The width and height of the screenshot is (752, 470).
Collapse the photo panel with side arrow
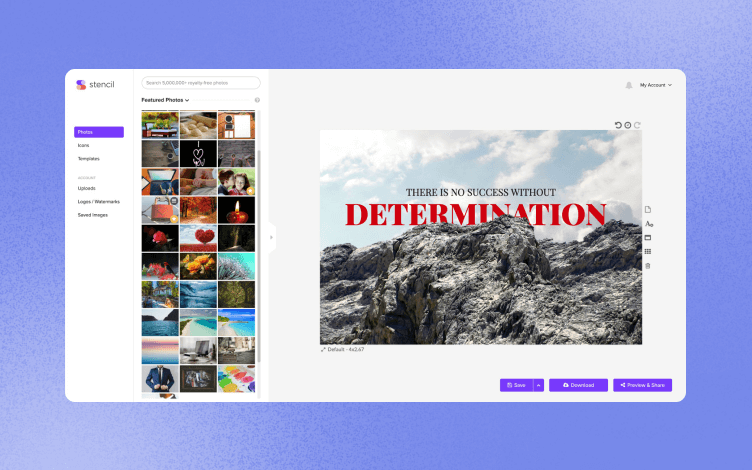[x=271, y=237]
